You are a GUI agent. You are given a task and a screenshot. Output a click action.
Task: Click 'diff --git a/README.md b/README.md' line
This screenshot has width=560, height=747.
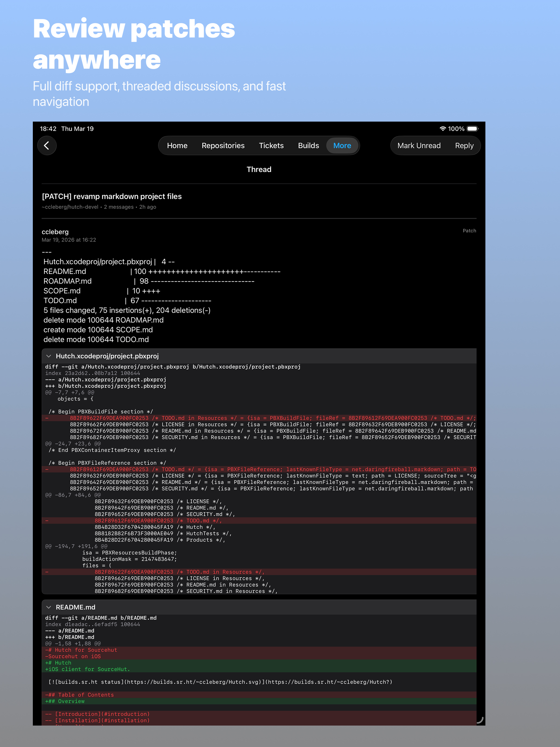tap(101, 618)
